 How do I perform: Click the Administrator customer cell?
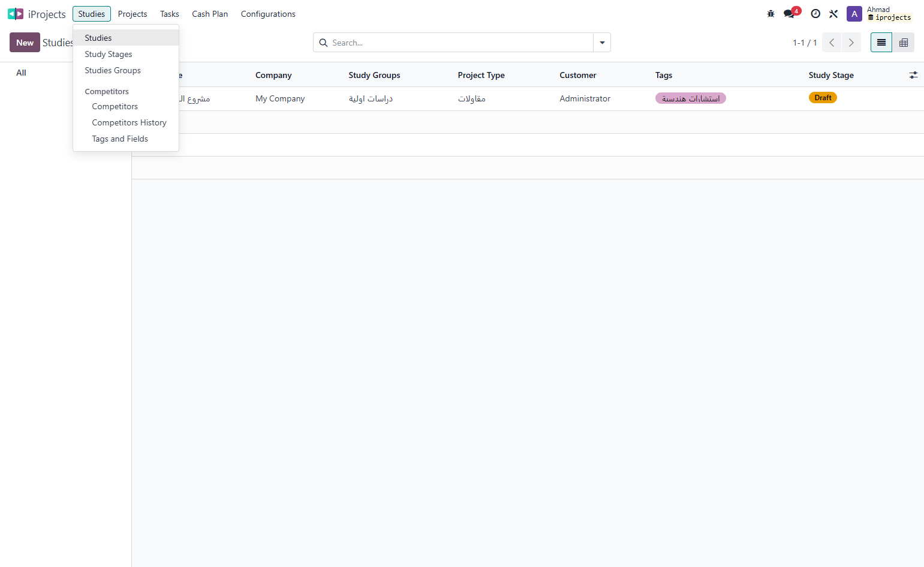[585, 98]
